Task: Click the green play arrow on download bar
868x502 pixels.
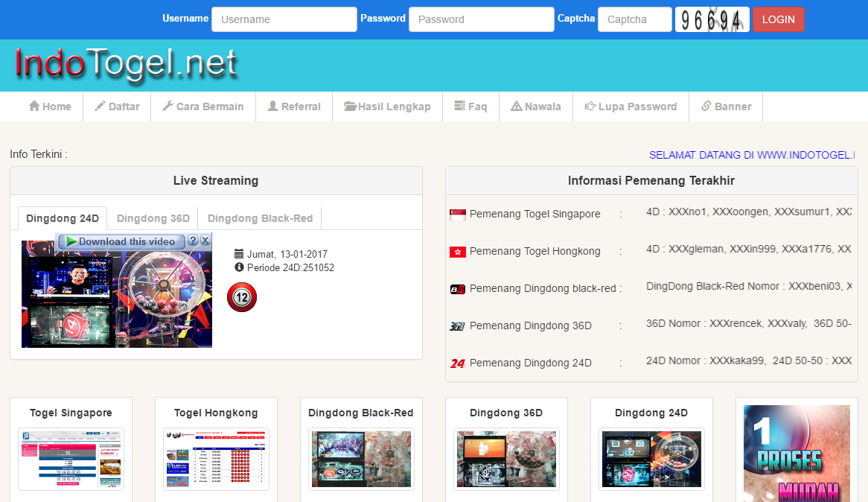Action: 71,241
